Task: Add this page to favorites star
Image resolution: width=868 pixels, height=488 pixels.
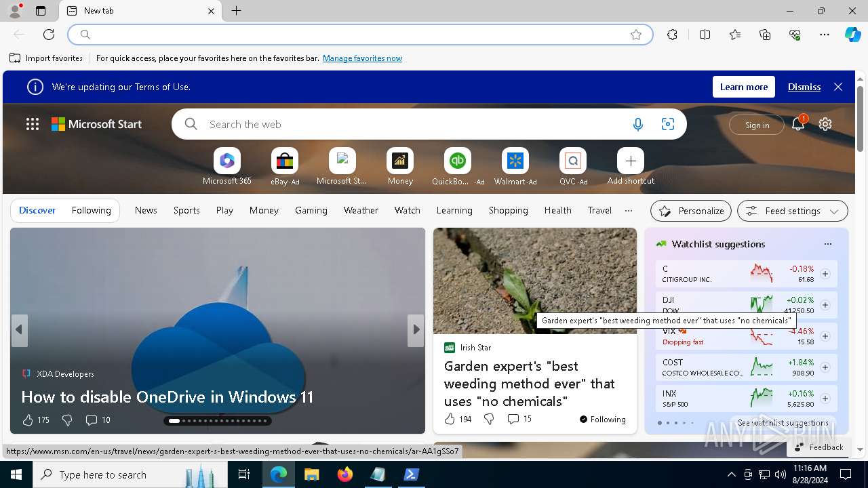Action: [x=636, y=35]
